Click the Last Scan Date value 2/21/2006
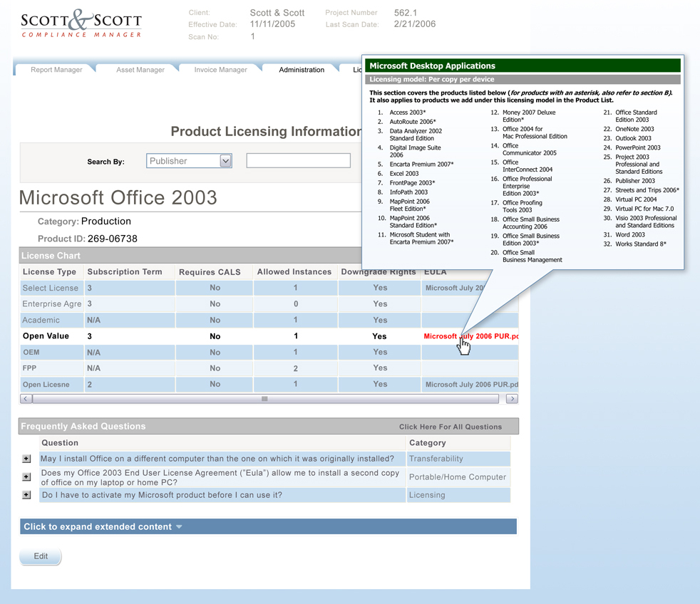This screenshot has height=604, width=700. [415, 24]
